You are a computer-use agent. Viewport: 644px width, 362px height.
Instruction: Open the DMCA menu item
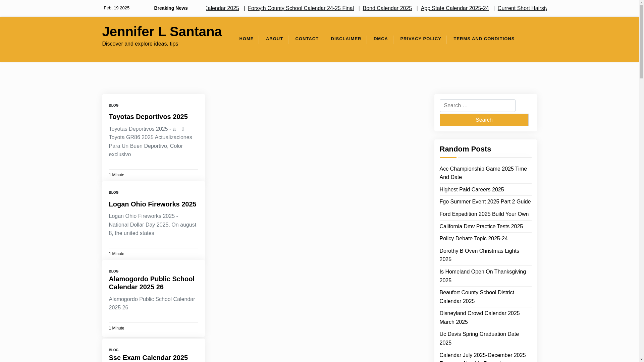click(x=381, y=39)
